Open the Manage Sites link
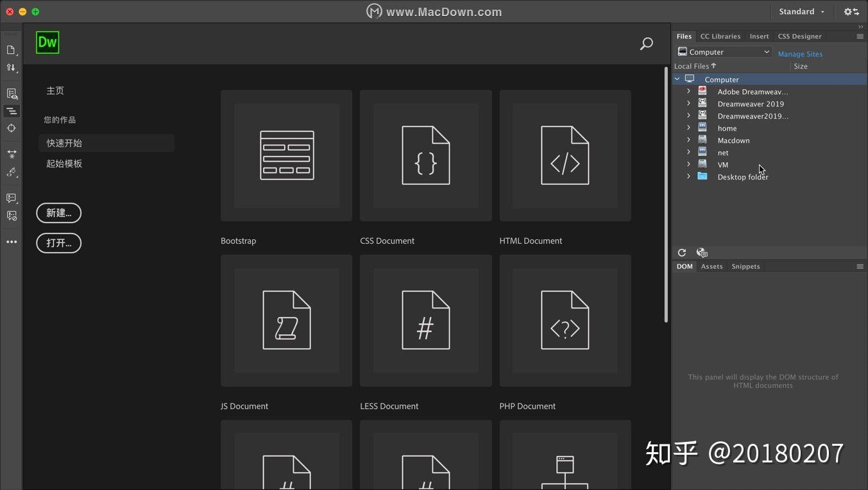The image size is (868, 490). pos(799,54)
